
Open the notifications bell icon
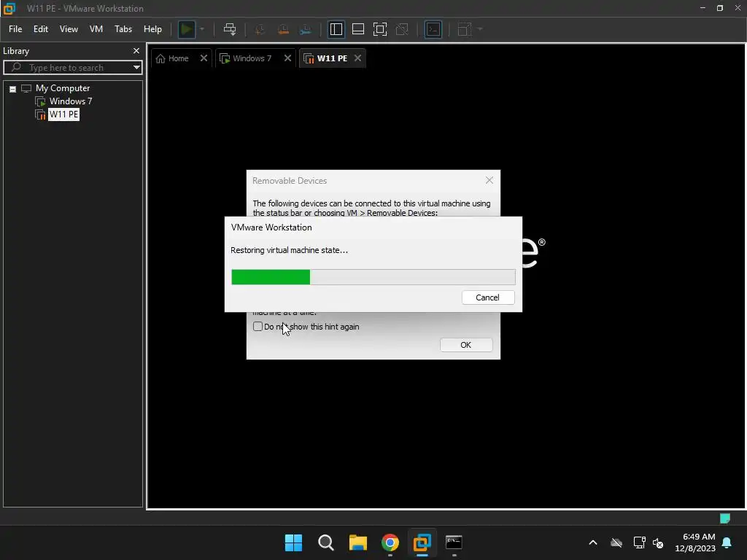point(727,542)
